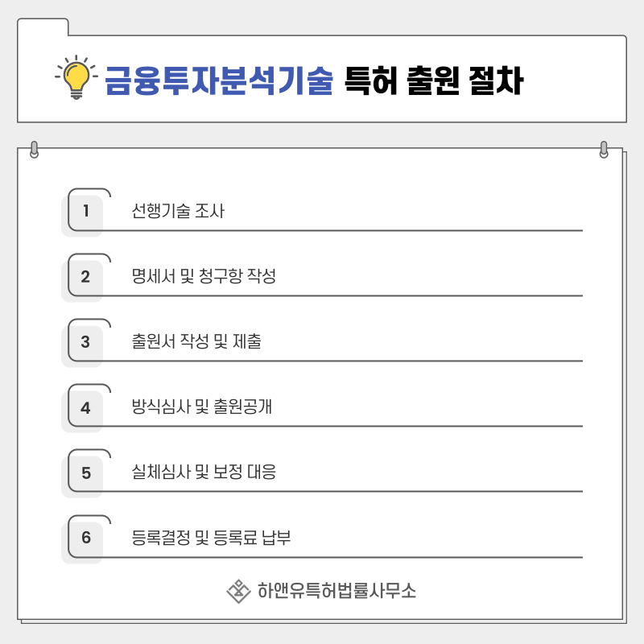Select the number 3 step badge
This screenshot has height=644, width=644.
click(86, 341)
